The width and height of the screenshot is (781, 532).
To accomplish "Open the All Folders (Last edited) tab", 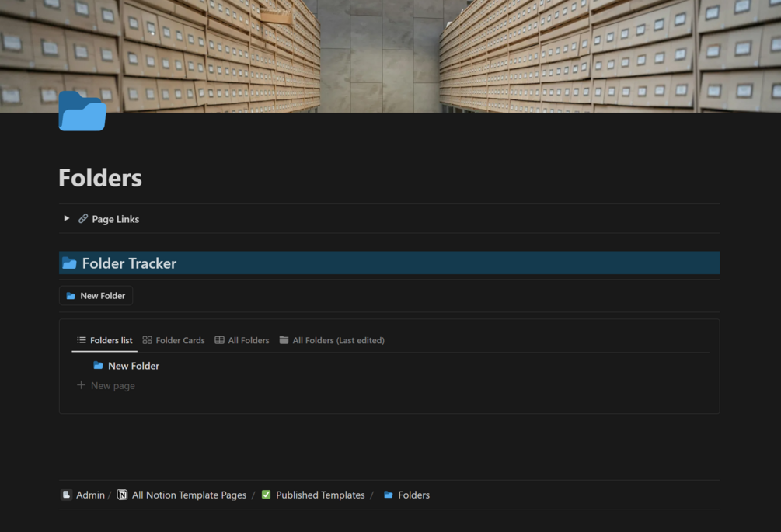I will (x=332, y=340).
